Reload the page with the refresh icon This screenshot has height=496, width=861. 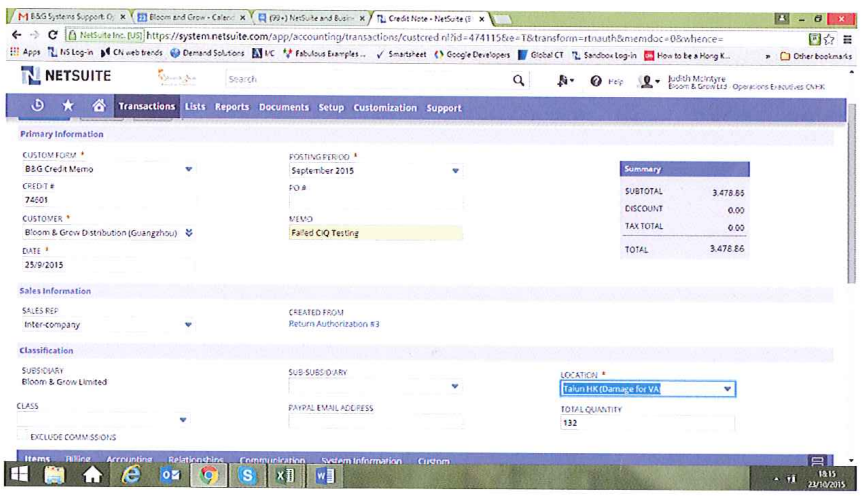53,35
